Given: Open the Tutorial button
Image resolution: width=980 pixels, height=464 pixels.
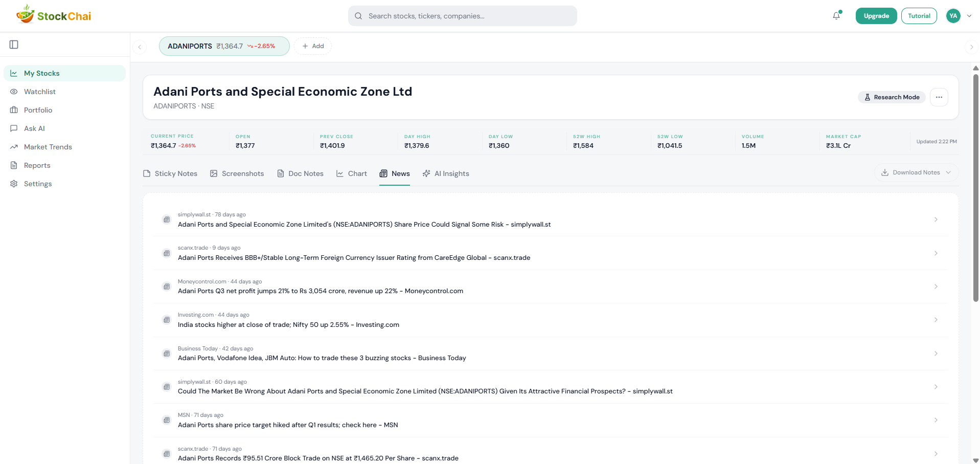Looking at the screenshot, I should coord(919,16).
